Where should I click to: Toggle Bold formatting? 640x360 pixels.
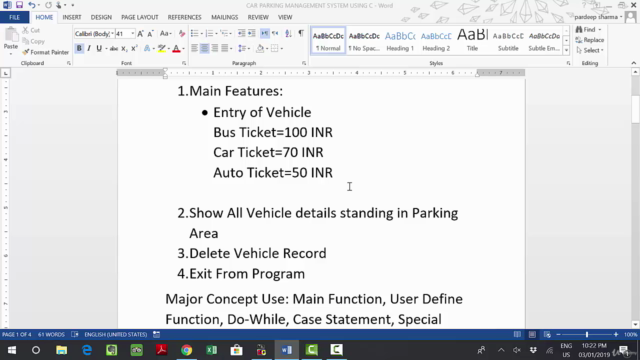pos(79,48)
